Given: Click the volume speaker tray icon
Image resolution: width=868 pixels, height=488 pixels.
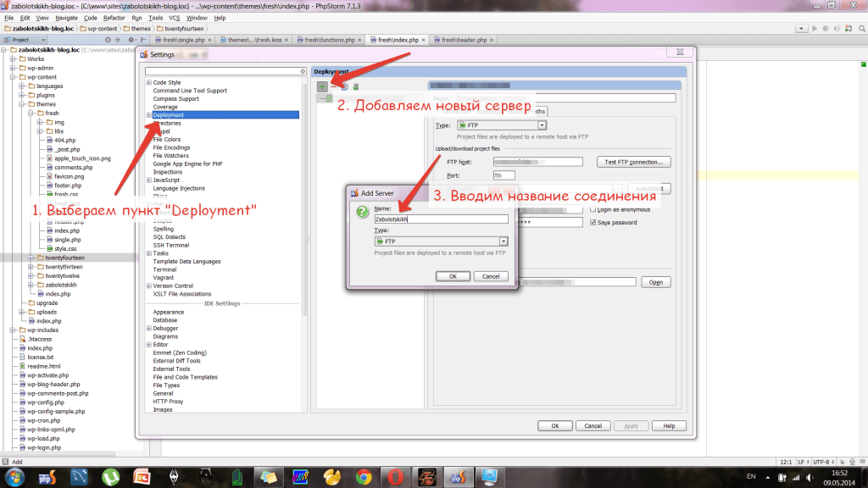Looking at the screenshot, I should click(810, 477).
